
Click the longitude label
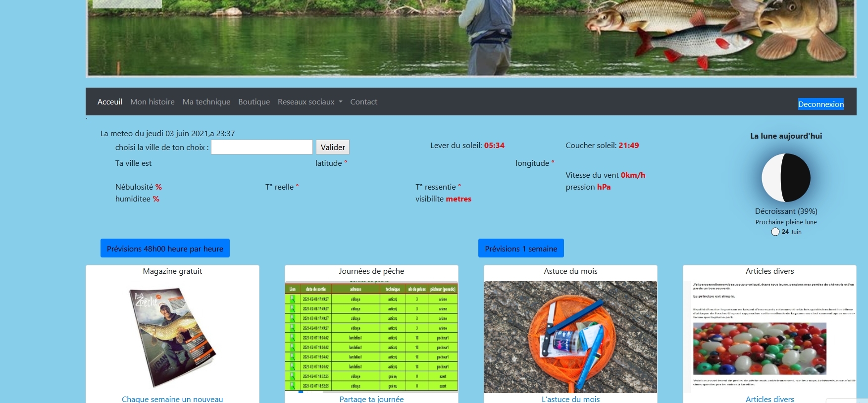pos(535,163)
